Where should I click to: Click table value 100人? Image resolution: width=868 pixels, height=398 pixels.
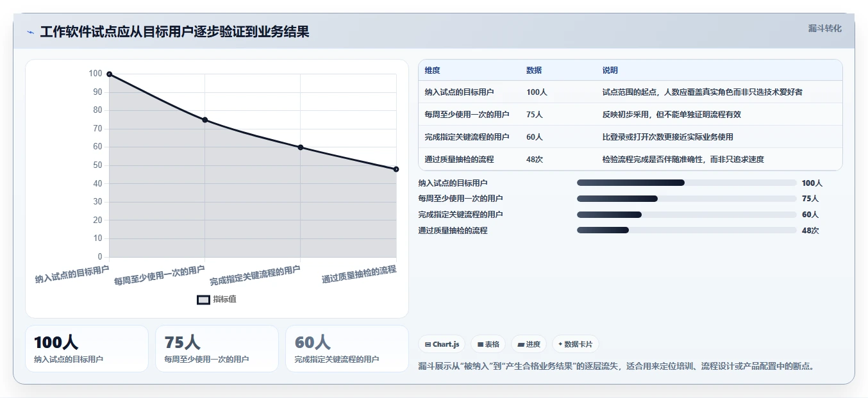click(537, 92)
